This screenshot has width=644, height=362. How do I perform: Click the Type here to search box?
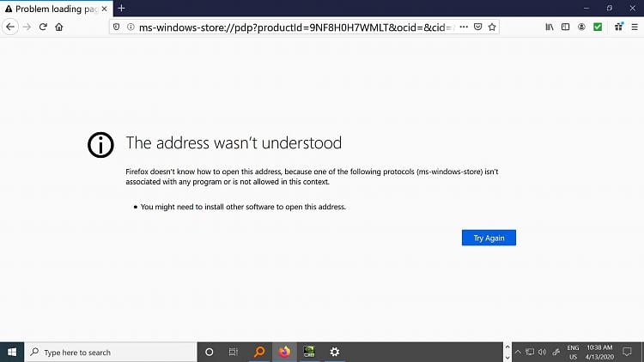[111, 353]
